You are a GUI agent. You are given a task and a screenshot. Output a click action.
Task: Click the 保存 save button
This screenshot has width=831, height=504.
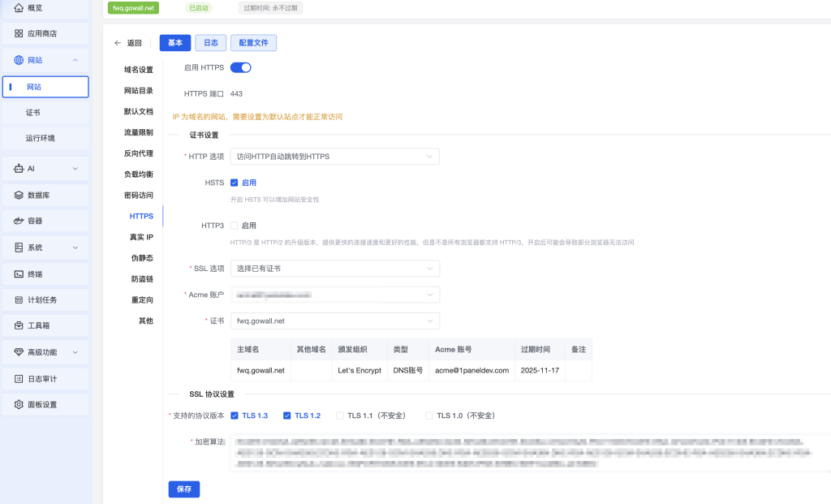click(x=184, y=489)
